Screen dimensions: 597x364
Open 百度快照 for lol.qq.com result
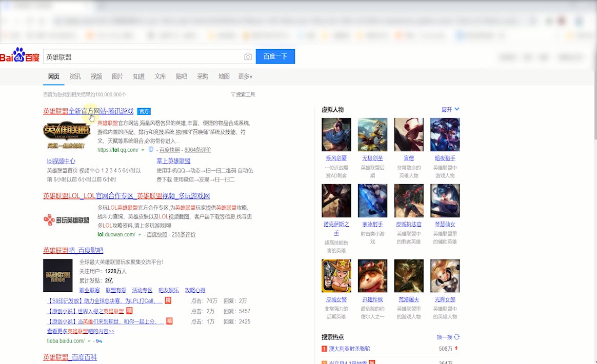(169, 150)
